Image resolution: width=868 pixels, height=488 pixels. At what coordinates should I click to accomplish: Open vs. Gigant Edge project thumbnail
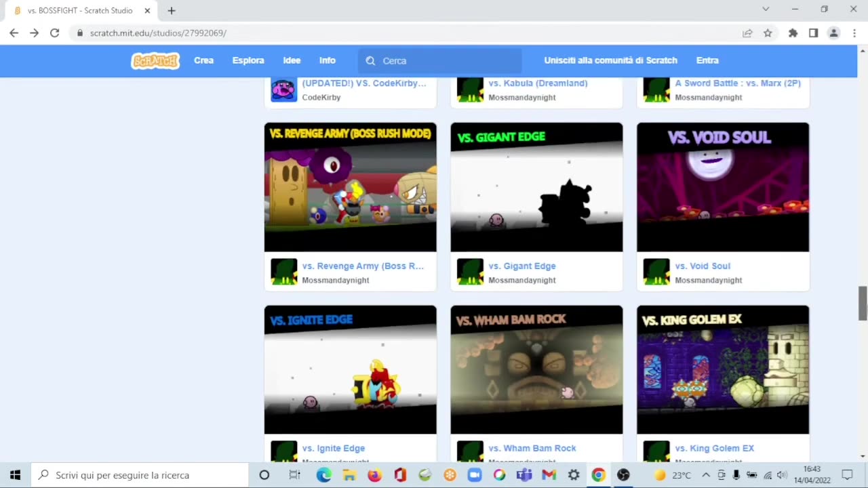536,187
